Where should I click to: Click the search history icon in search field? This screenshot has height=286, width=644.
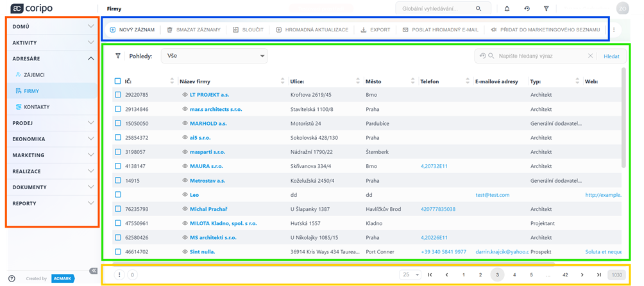click(482, 56)
